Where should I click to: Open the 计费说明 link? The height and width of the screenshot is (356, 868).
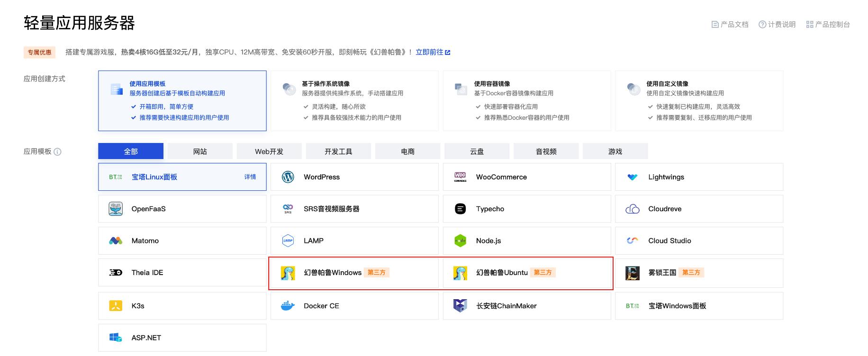point(777,25)
